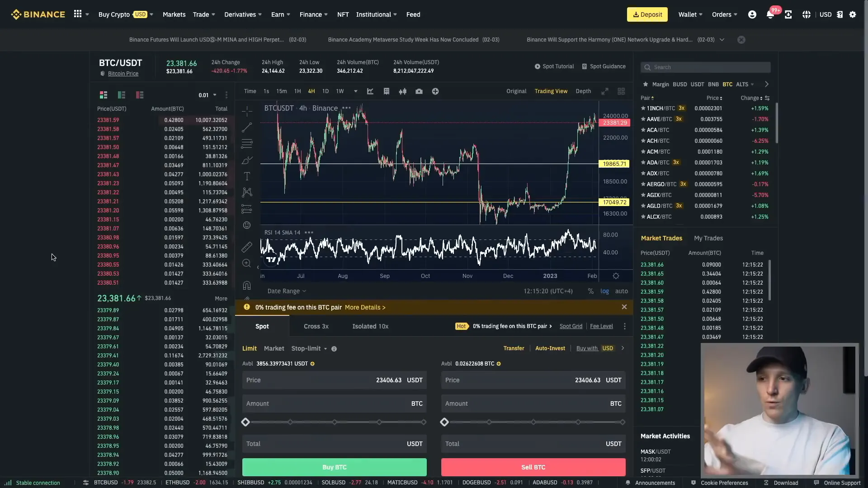Screen dimensions: 868x488
Task: Open order book 0.01 precision dropdown
Action: [x=208, y=95]
